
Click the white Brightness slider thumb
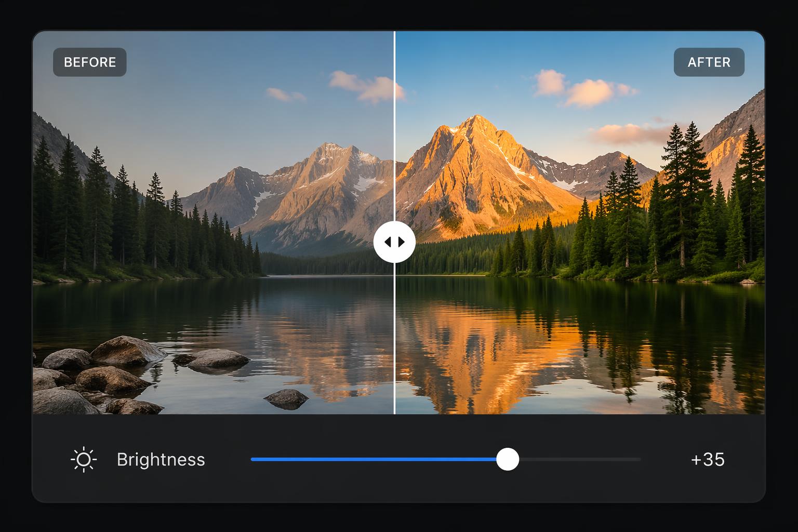pyautogui.click(x=508, y=459)
